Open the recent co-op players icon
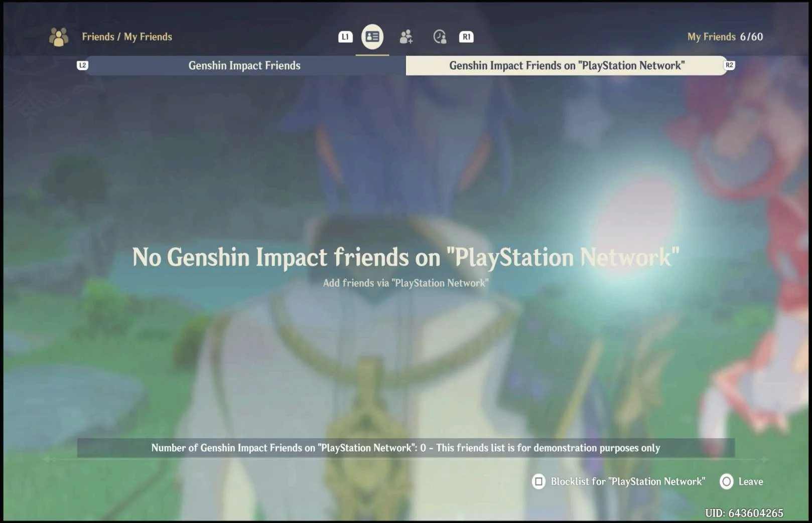The image size is (812, 523). (440, 37)
